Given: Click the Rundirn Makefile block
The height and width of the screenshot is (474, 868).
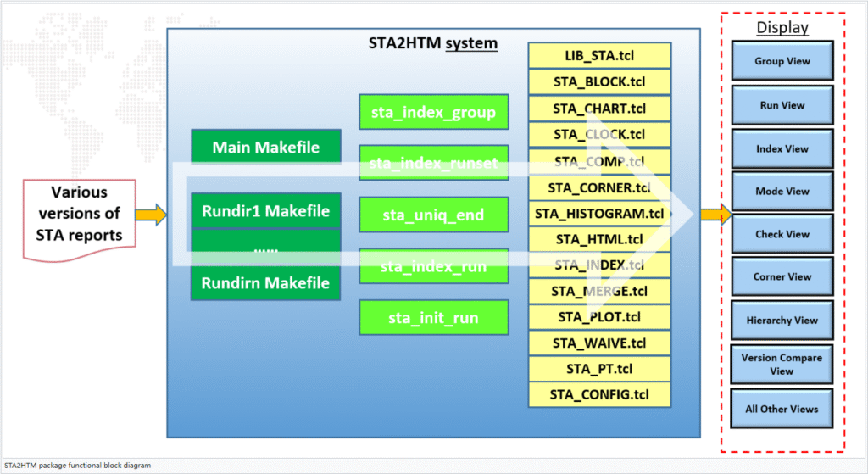Looking at the screenshot, I should point(265,283).
